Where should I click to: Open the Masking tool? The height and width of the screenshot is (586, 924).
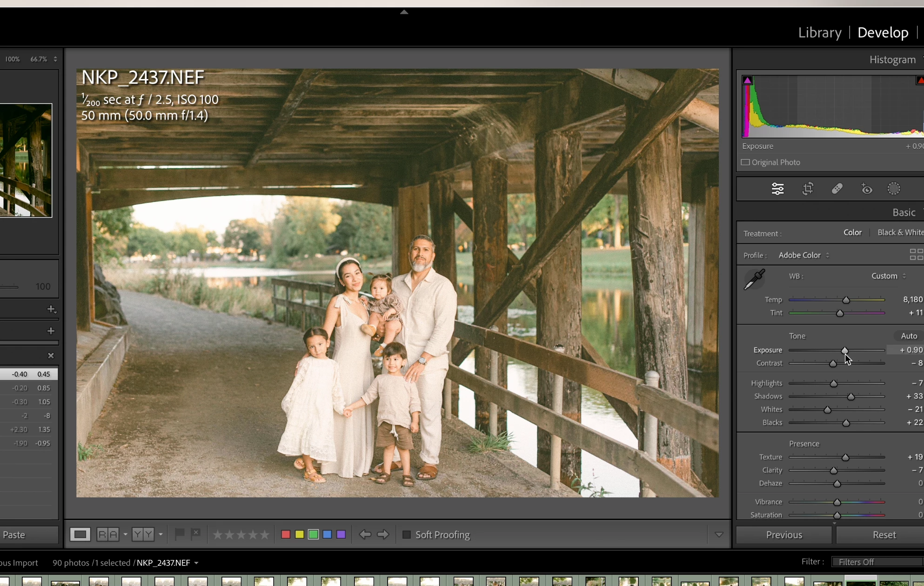(x=894, y=189)
